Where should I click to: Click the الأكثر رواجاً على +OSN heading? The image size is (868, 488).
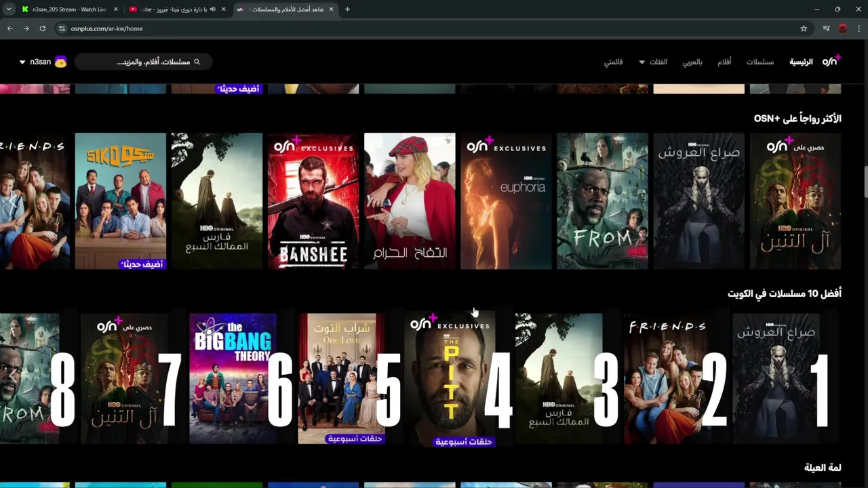point(797,119)
